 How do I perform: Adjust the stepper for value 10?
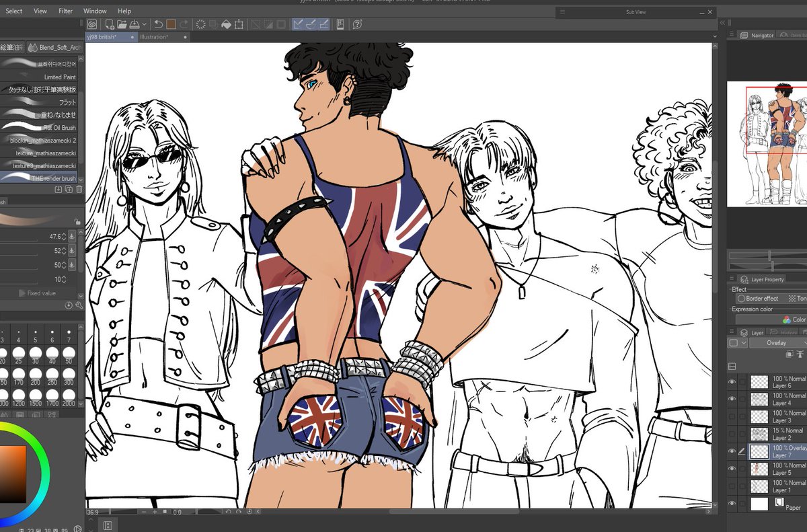pos(64,279)
